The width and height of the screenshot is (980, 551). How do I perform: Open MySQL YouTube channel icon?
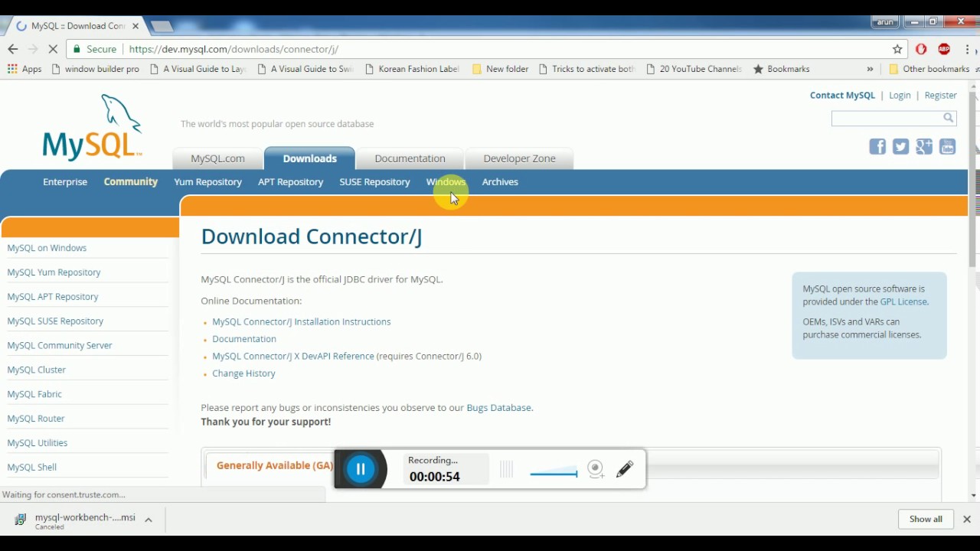coord(948,147)
